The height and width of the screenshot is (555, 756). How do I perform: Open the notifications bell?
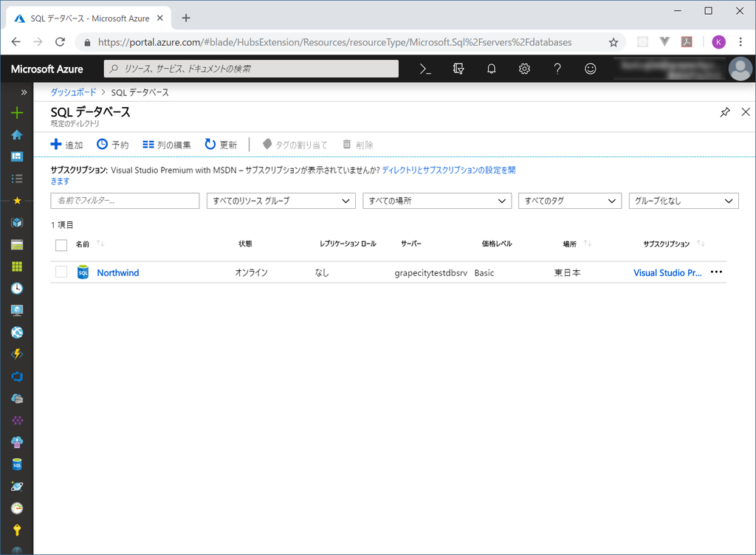click(491, 69)
